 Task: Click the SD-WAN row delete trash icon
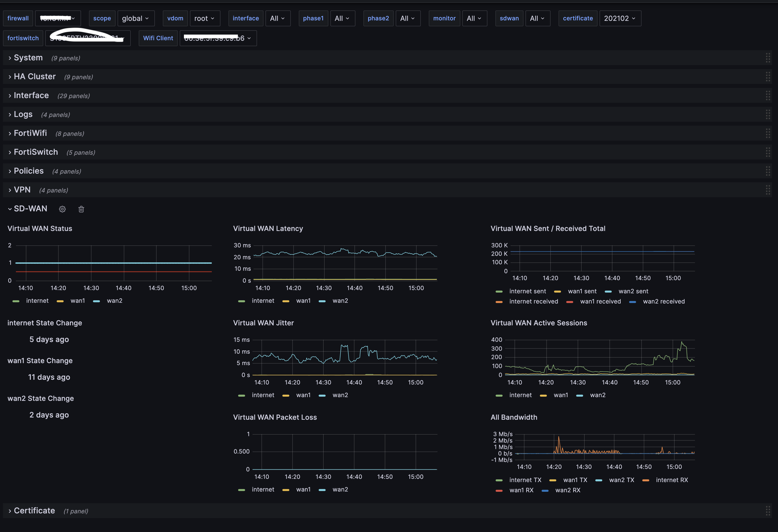click(x=81, y=209)
